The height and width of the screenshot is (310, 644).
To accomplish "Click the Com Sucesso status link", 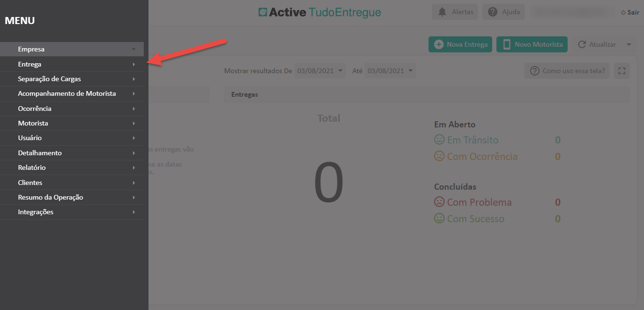I will pos(476,219).
